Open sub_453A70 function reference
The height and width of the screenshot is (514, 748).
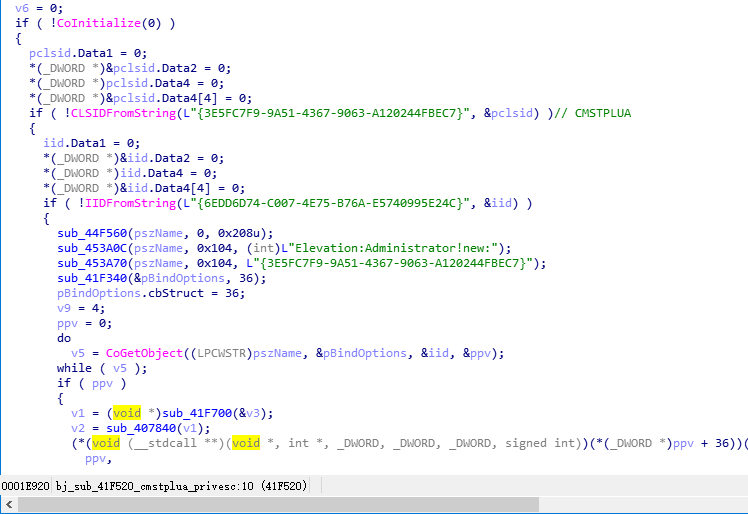click(92, 263)
